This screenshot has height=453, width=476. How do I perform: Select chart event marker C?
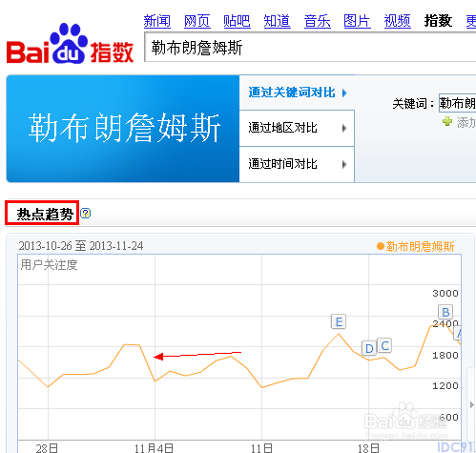pos(384,345)
